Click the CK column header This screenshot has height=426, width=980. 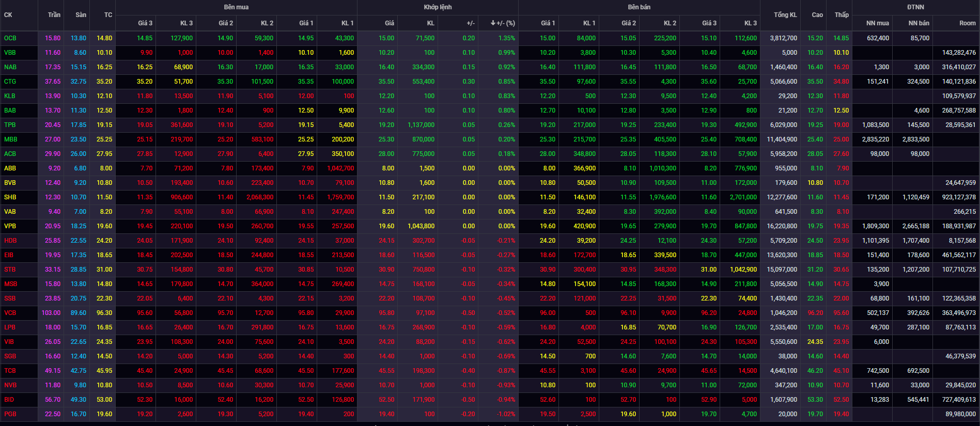(8, 15)
